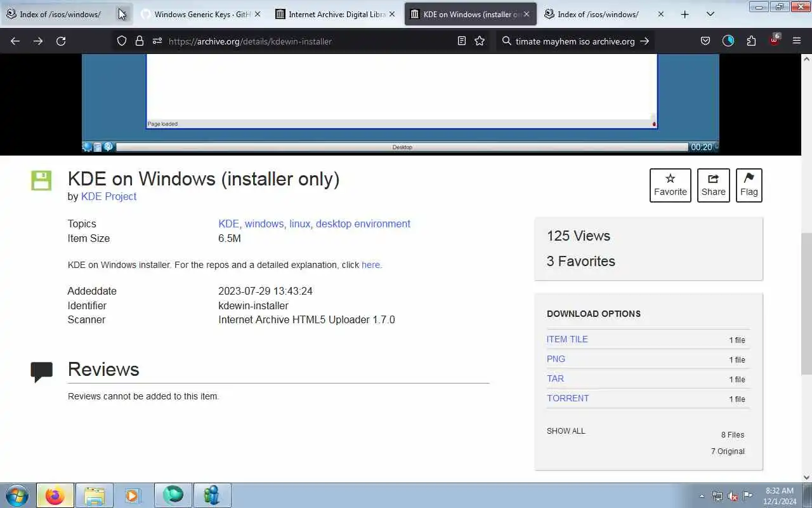Screen dimensions: 812x508
Task: Add item to favorites with Favorite button
Action: [670, 185]
